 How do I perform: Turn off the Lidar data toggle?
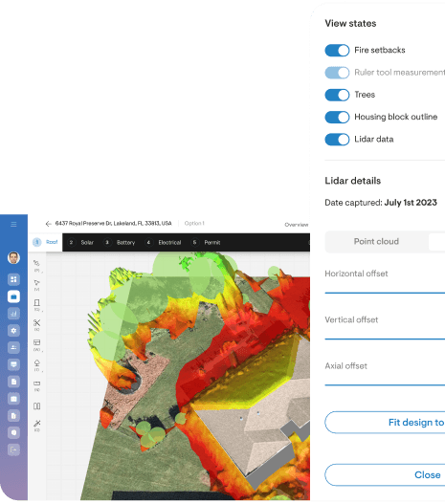coord(337,140)
